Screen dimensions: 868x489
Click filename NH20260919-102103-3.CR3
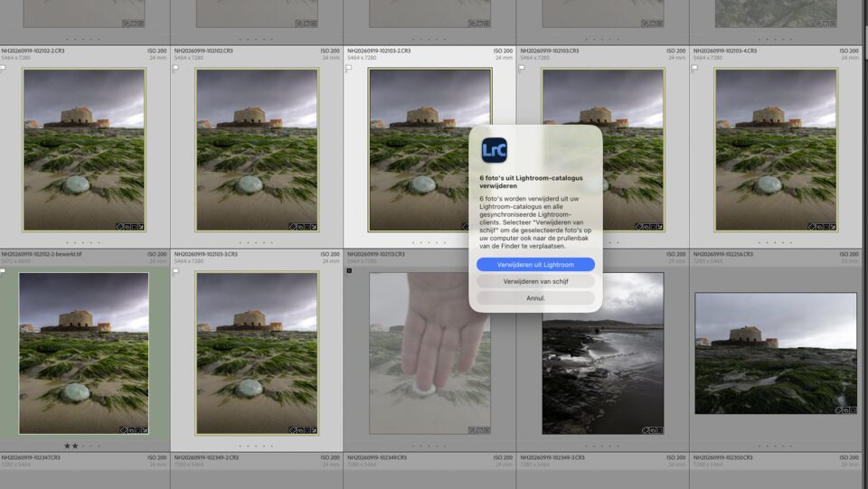point(205,254)
